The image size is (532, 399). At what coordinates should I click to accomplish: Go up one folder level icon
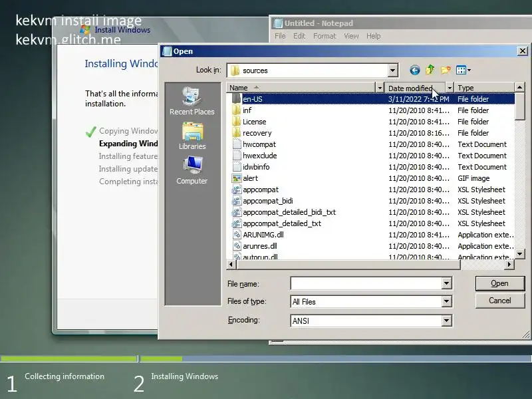430,70
